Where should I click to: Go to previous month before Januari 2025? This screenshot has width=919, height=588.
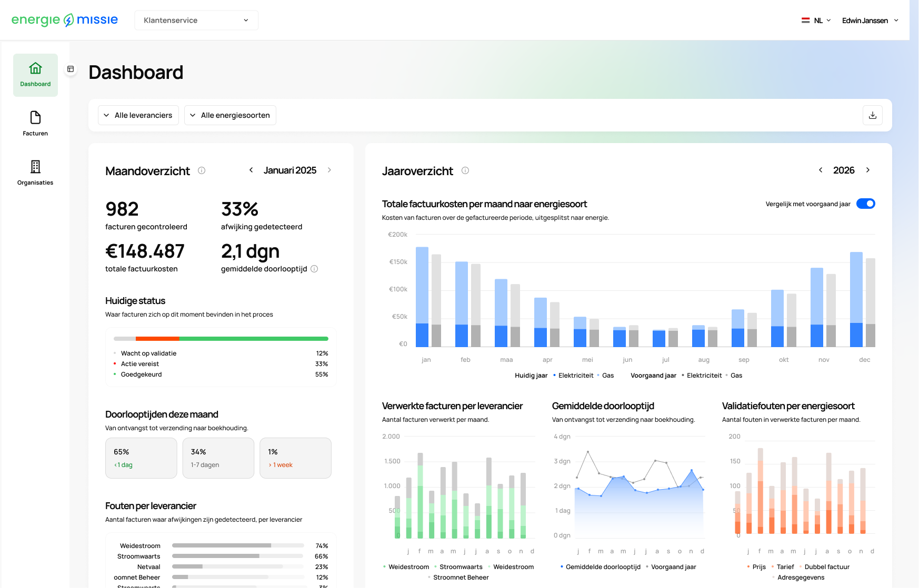coord(251,170)
